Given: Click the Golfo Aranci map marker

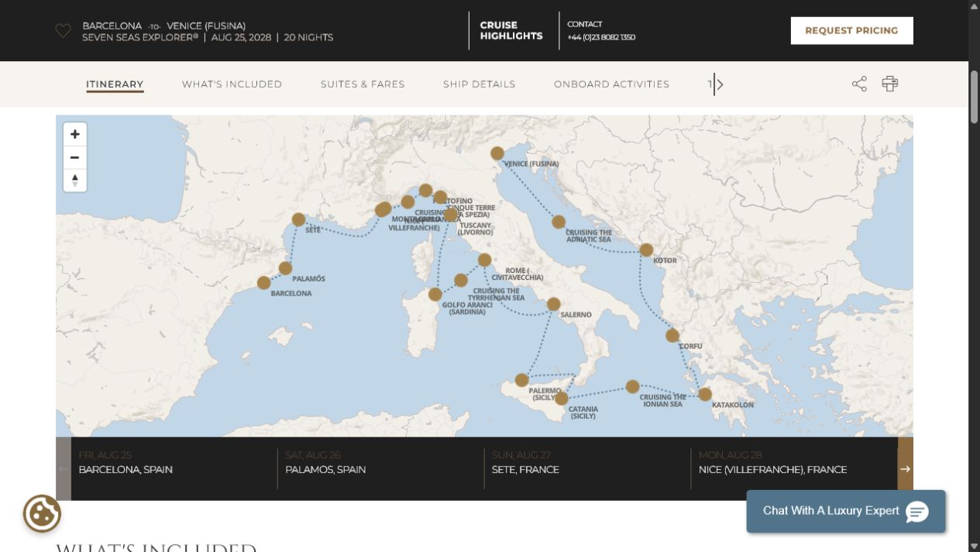Looking at the screenshot, I should pyautogui.click(x=435, y=294).
